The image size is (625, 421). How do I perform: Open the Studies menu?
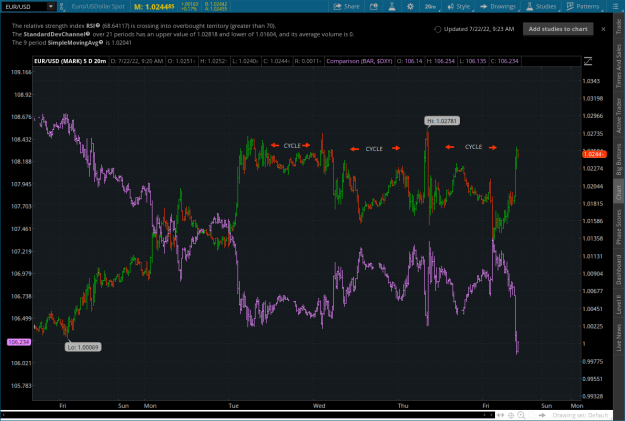coord(541,6)
